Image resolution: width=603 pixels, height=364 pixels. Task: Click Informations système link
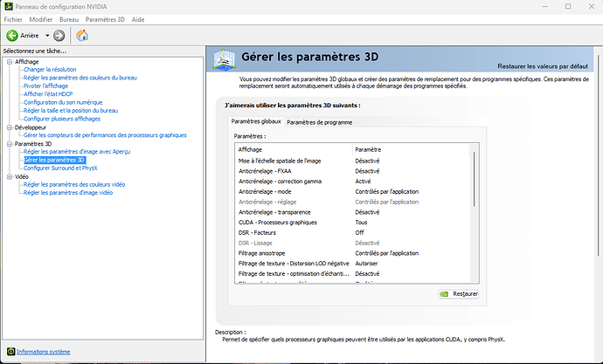[44, 352]
